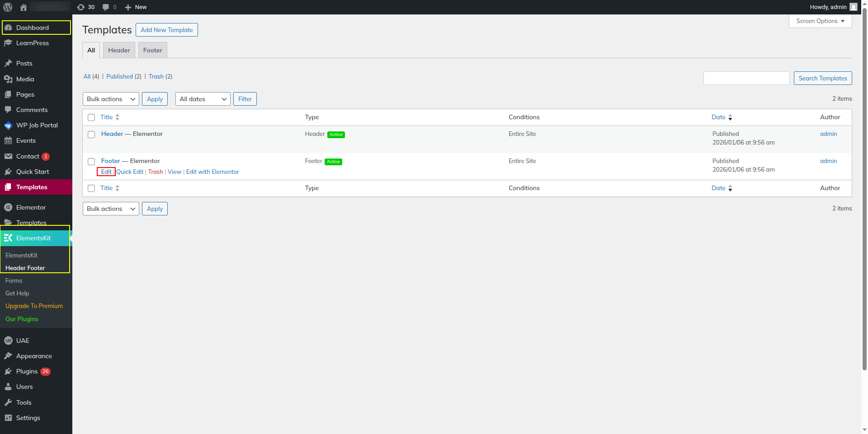Switch to the Footer tab
This screenshot has height=434, width=868.
pyautogui.click(x=152, y=50)
